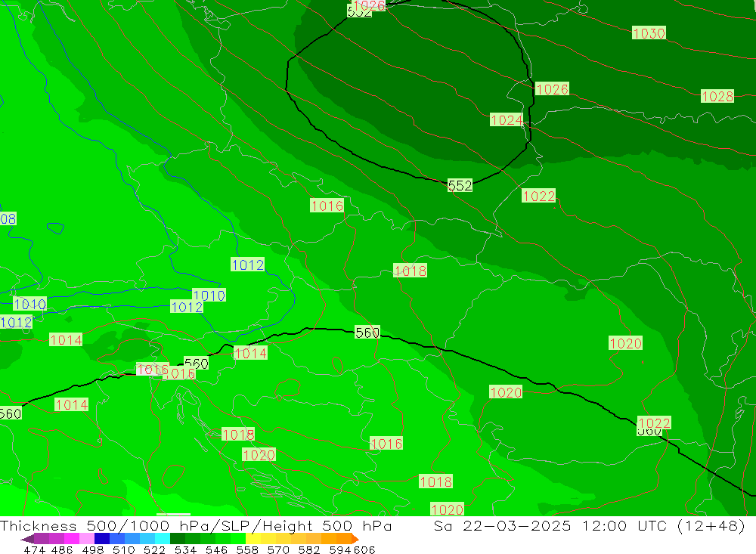Click the 534 legend value
This screenshot has height=554, width=756.
tap(185, 549)
